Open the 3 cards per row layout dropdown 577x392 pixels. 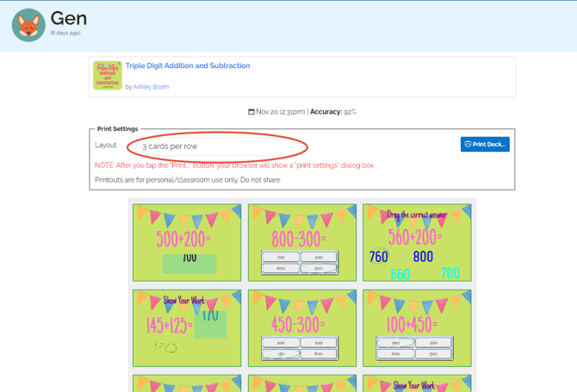pyautogui.click(x=220, y=146)
